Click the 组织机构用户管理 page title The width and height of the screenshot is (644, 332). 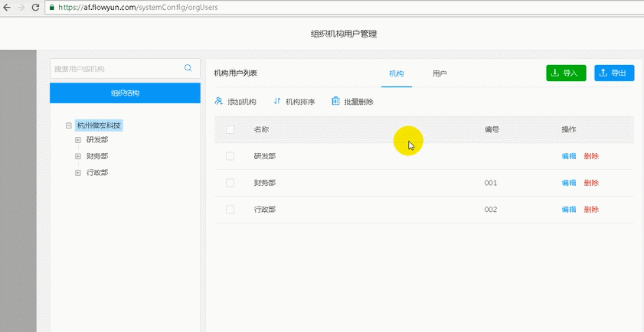coord(344,34)
